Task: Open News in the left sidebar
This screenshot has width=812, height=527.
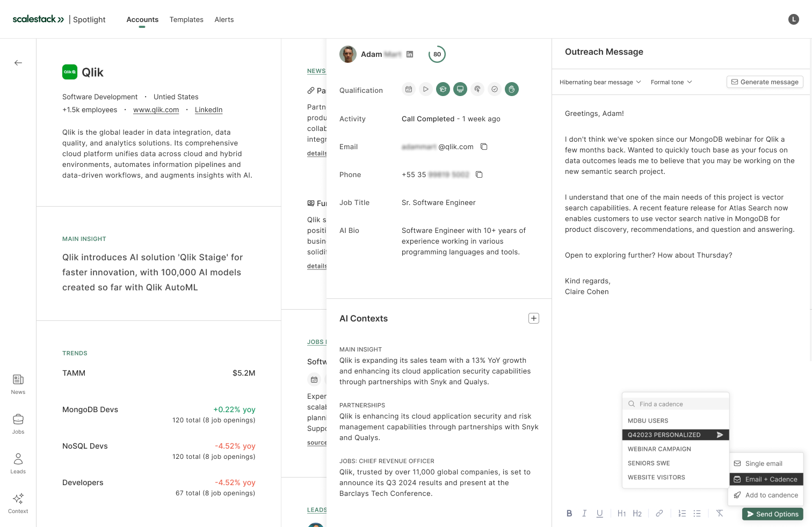Action: (18, 385)
